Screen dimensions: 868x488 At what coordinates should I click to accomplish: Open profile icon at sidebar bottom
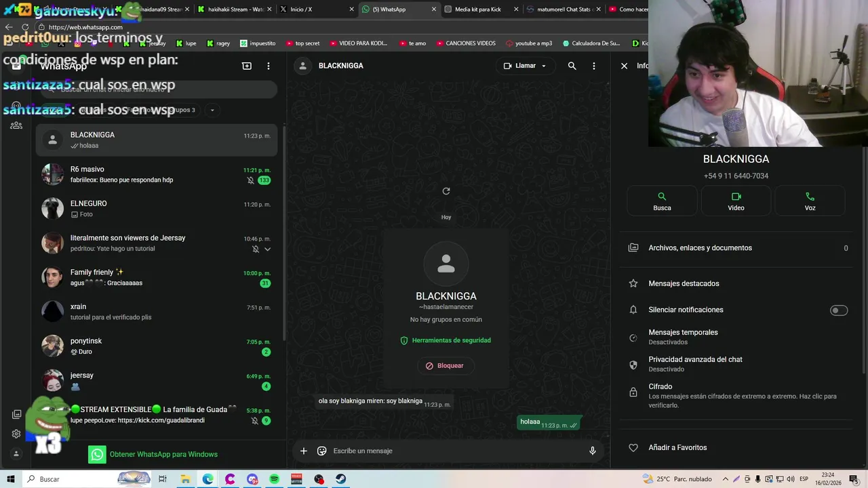pyautogui.click(x=16, y=454)
